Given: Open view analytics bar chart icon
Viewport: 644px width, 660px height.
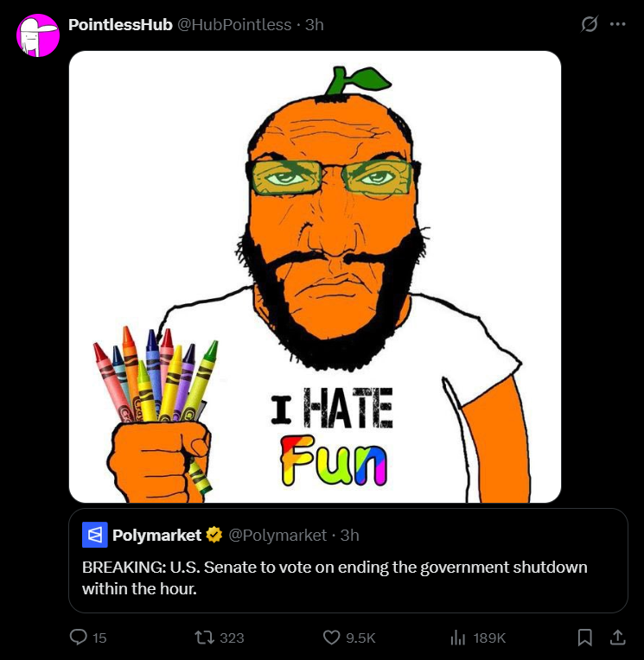Looking at the screenshot, I should [458, 638].
